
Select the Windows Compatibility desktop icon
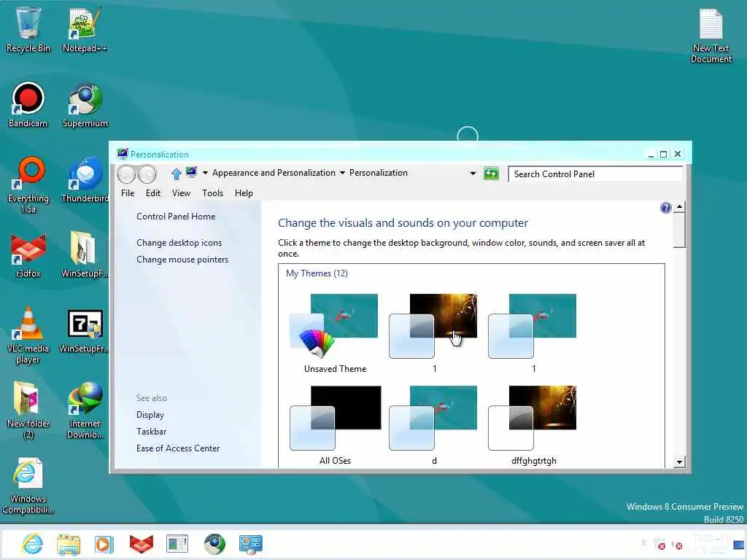coord(28,486)
